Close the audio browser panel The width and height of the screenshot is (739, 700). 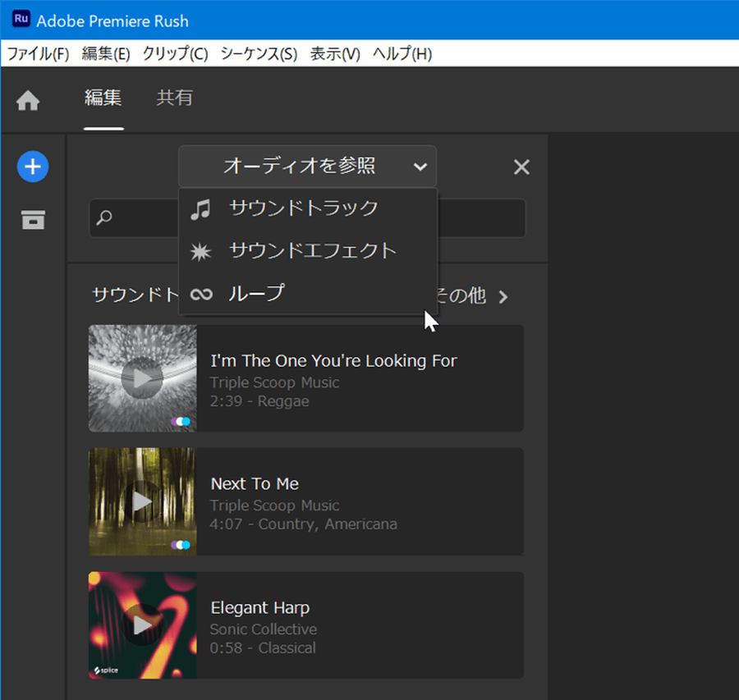point(521,167)
